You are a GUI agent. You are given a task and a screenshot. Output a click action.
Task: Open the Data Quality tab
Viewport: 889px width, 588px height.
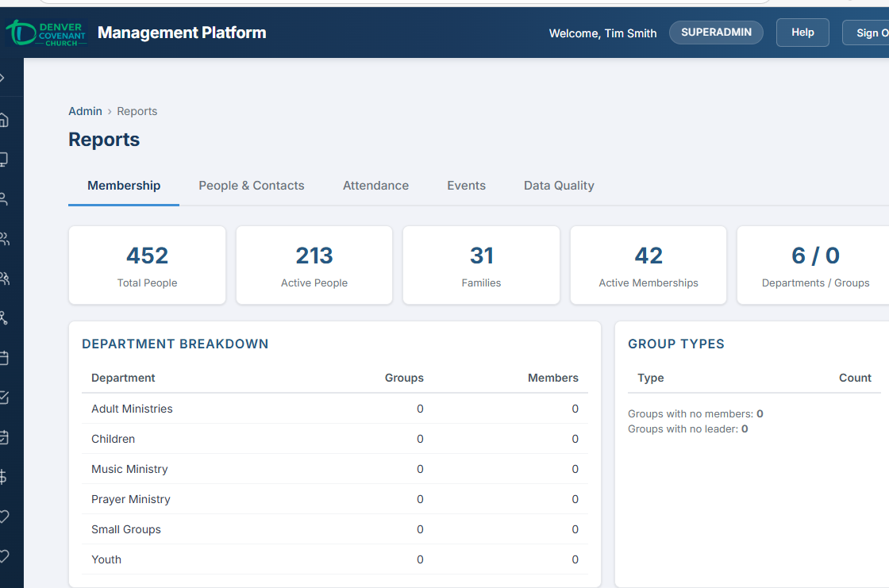(x=559, y=185)
